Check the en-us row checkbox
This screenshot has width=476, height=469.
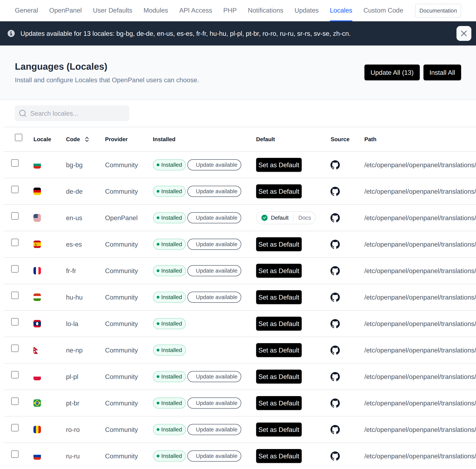pyautogui.click(x=15, y=216)
